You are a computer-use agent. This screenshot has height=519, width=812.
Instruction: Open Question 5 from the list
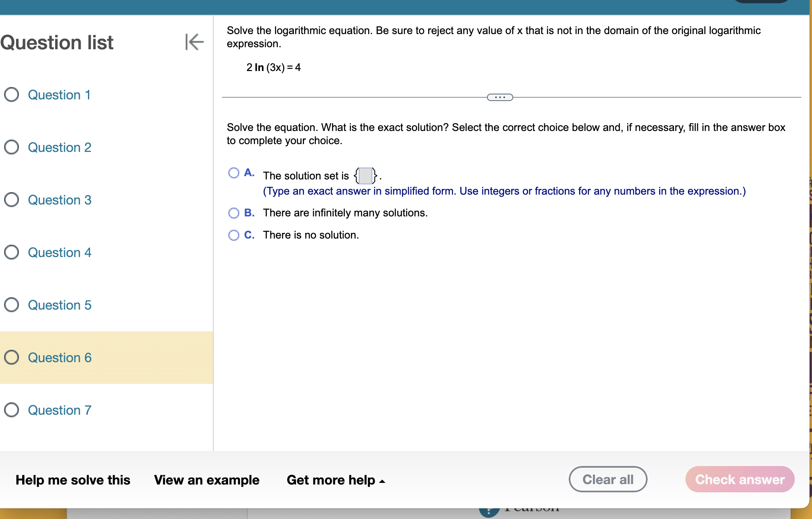pos(60,305)
